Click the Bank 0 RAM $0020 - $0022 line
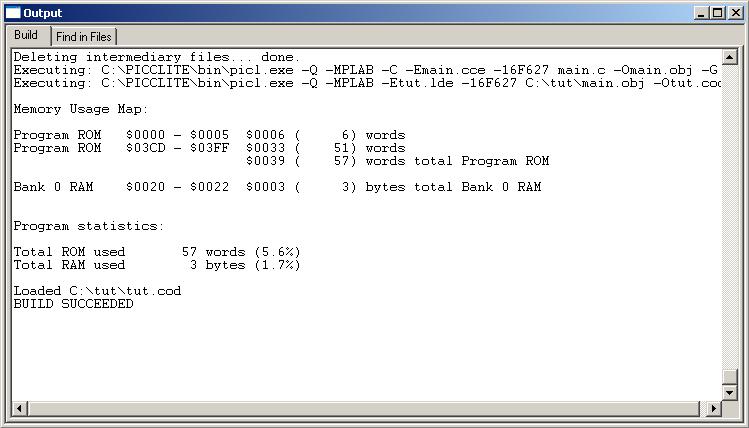This screenshot has width=749, height=428. click(x=277, y=187)
